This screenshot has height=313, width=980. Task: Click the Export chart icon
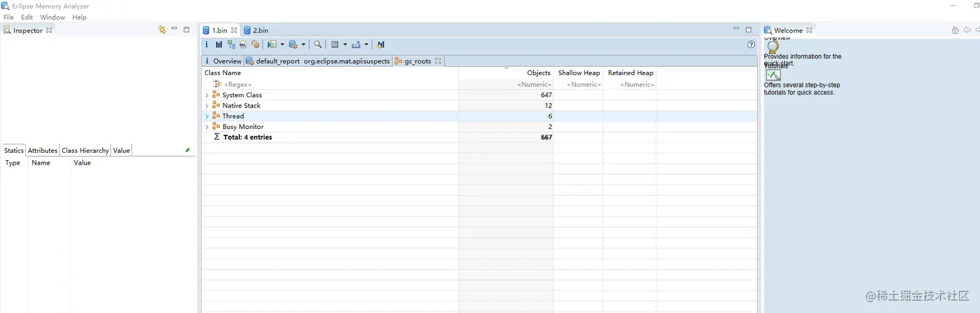click(x=356, y=45)
